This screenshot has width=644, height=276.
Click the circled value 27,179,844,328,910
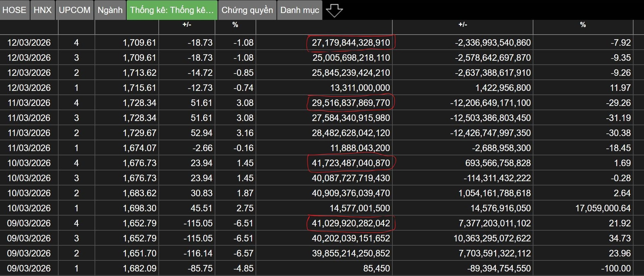351,43
